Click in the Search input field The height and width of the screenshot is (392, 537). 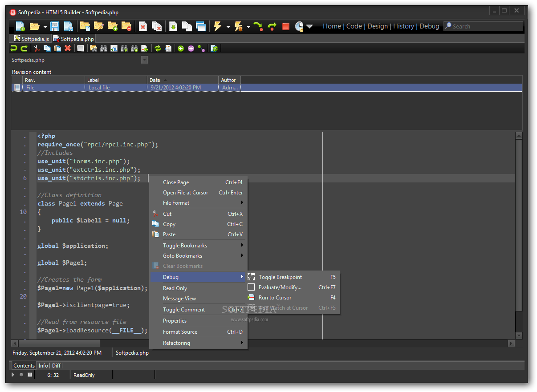tap(483, 26)
